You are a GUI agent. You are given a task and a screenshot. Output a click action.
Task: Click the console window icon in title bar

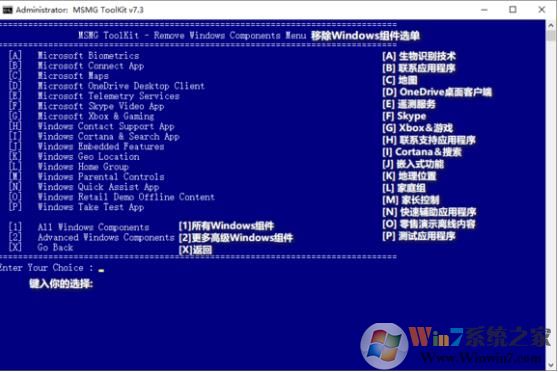(x=7, y=10)
